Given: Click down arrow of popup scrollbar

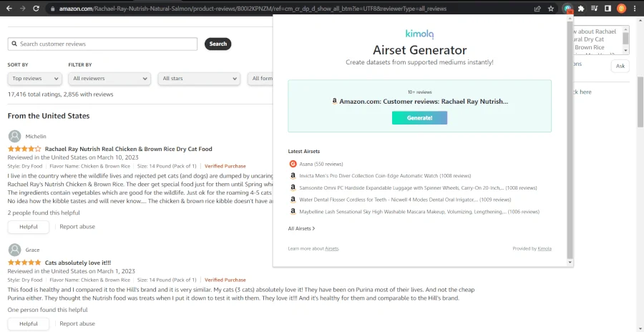Looking at the screenshot, I should coord(570,262).
